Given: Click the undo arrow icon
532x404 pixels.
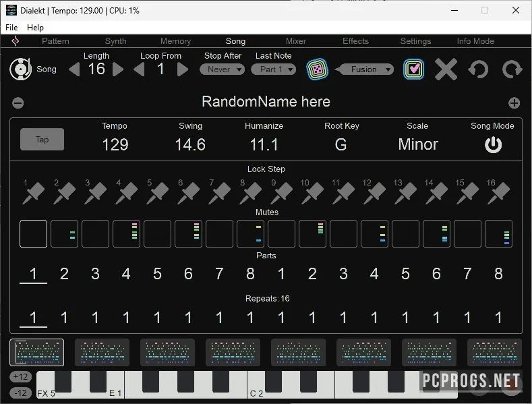Looking at the screenshot, I should point(478,69).
